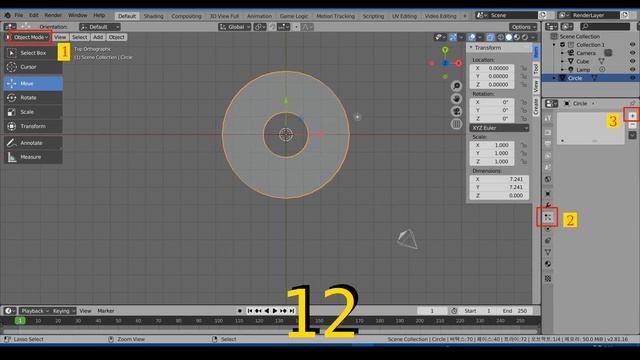Image resolution: width=640 pixels, height=360 pixels.
Task: Open the Modifiers wrench properties tab
Action: 548,205
